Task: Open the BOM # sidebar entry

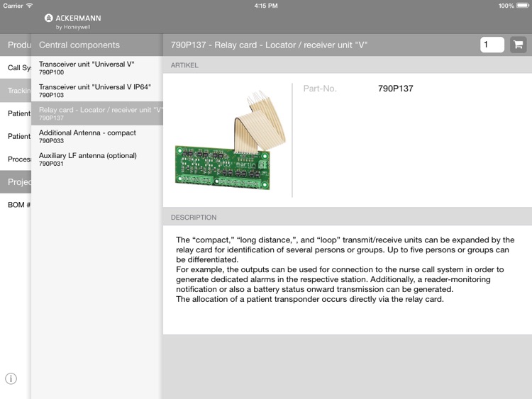Action: [16, 205]
